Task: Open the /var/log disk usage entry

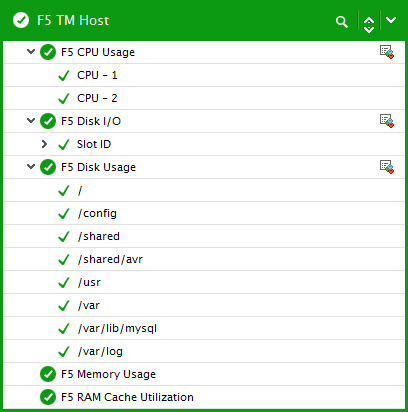Action: pyautogui.click(x=100, y=352)
